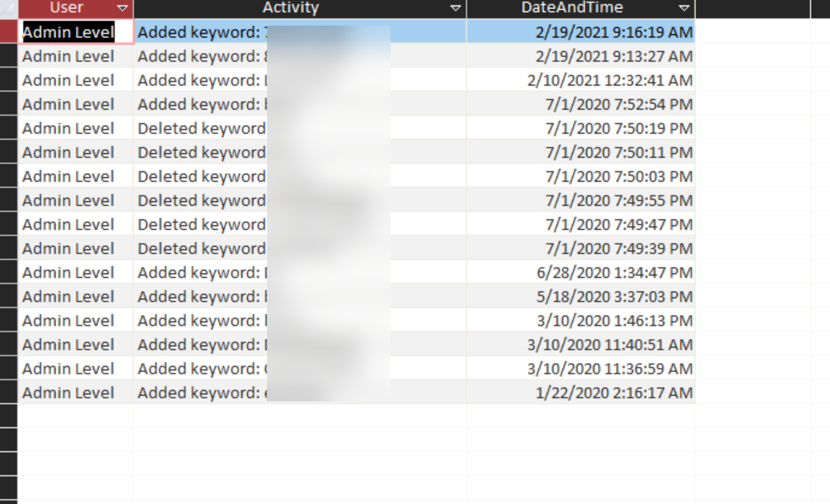Viewport: 830px width, 504px height.
Task: Click the highlighted Admin Level cell in first row
Action: point(68,32)
